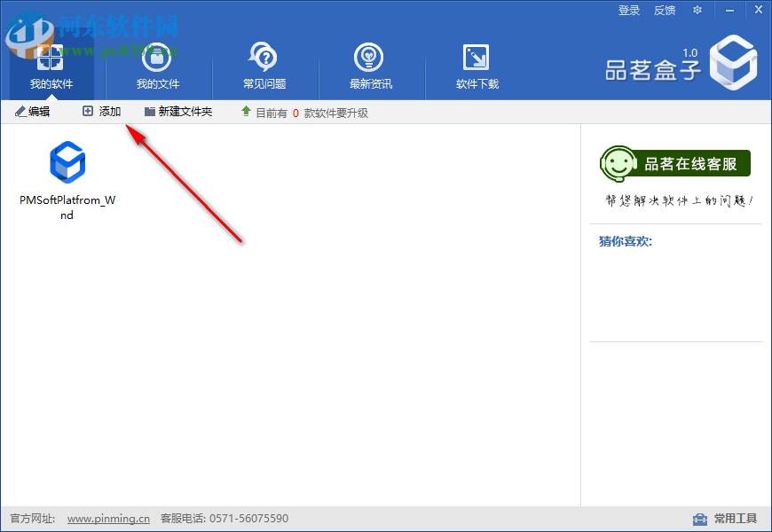The width and height of the screenshot is (772, 532).
Task: Click the 常见问题 question mark icon
Action: (x=263, y=58)
